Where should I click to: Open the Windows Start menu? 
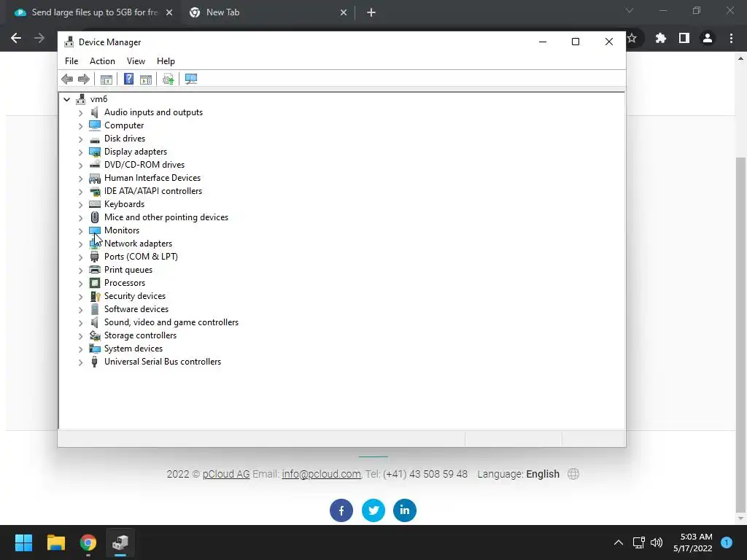(x=23, y=542)
